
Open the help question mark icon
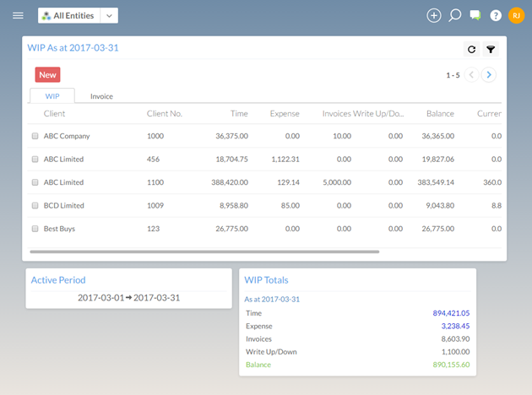[x=496, y=15]
